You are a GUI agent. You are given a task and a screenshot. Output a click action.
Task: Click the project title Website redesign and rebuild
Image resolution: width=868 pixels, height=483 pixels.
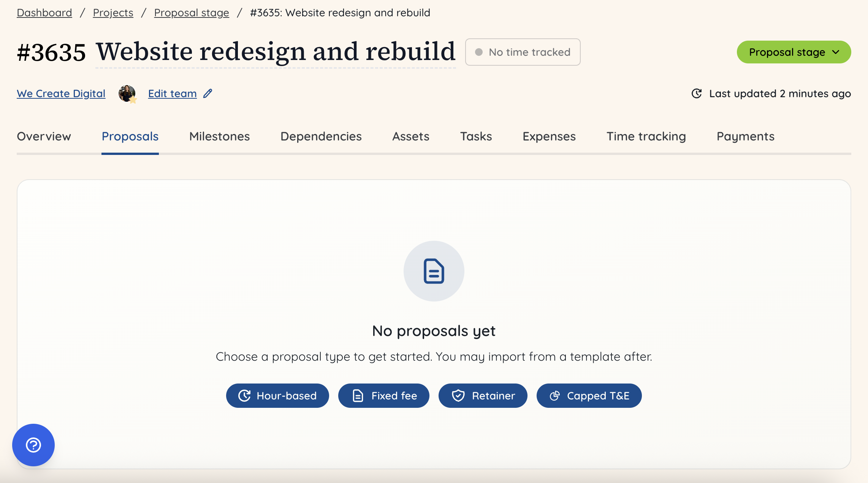pyautogui.click(x=275, y=51)
